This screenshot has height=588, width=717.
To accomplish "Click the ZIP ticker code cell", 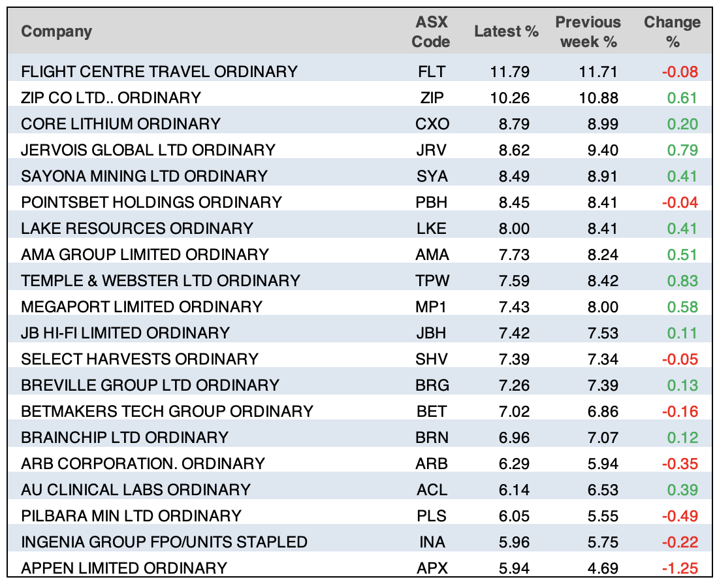I will click(432, 98).
